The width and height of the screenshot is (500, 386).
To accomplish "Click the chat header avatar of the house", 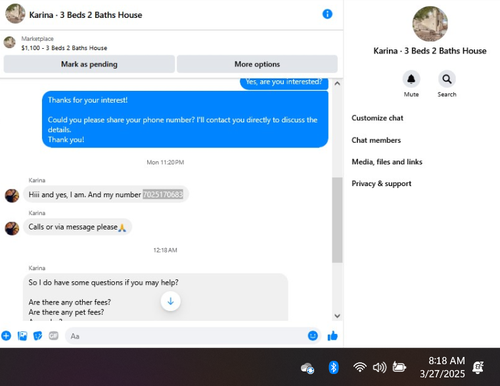I will pos(15,14).
